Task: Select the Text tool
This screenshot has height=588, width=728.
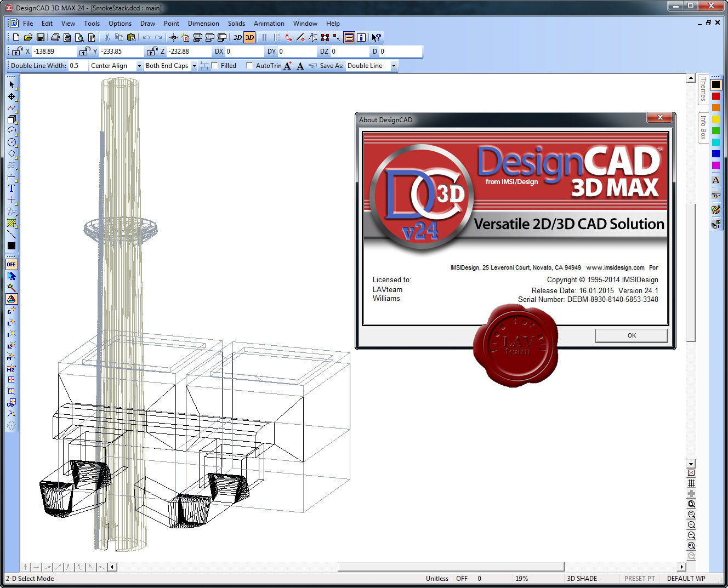Action: 12,188
